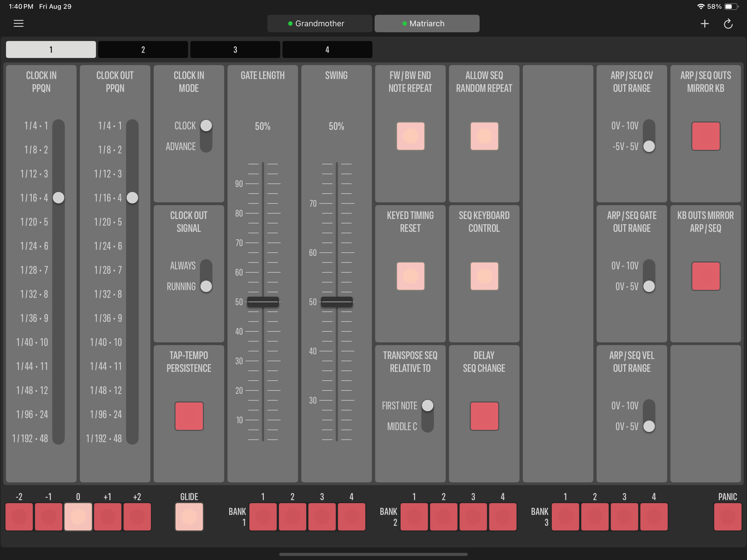Toggle the GLIDE pad
747x560 pixels.
tap(189, 517)
